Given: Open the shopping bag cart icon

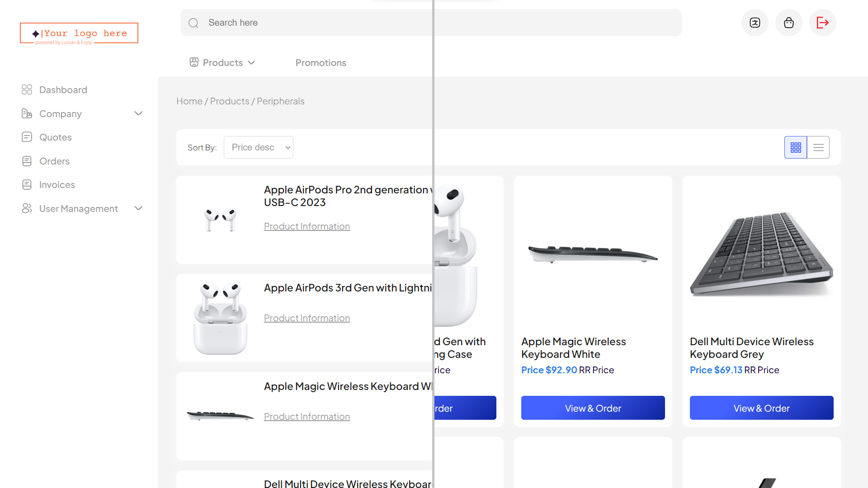Looking at the screenshot, I should tap(788, 23).
